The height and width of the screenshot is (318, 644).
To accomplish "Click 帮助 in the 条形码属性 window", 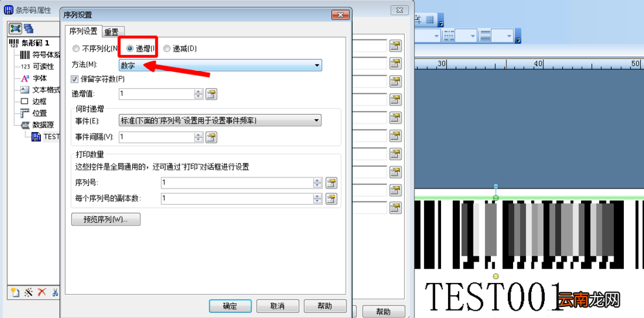I will click(x=383, y=312).
